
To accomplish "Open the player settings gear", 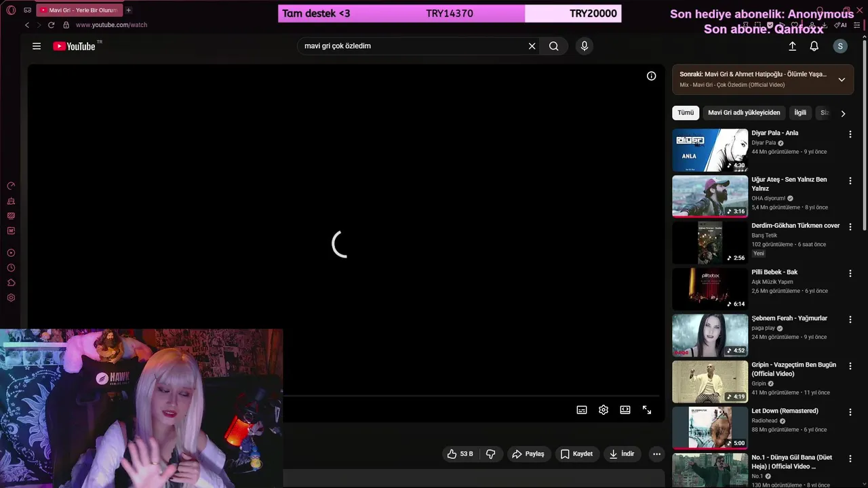I will [604, 410].
